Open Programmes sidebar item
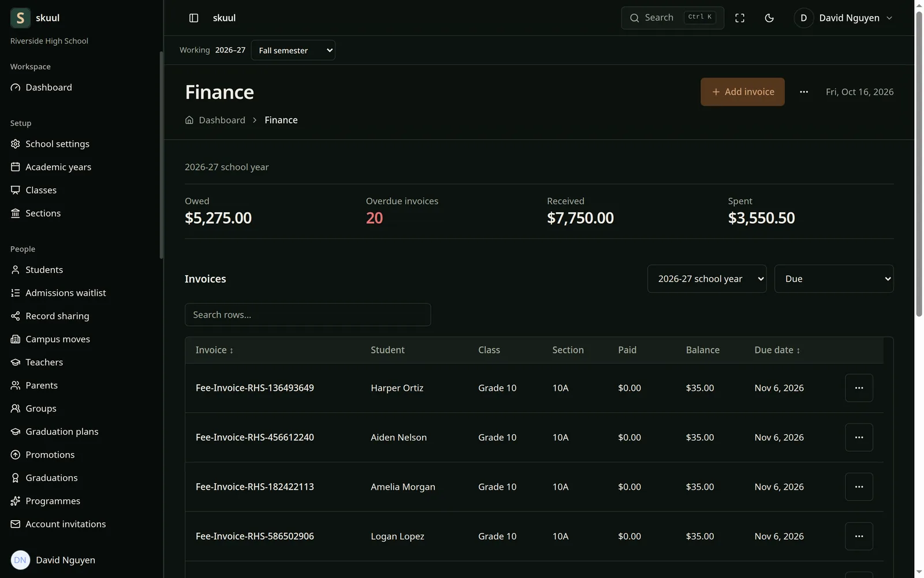 point(81,501)
